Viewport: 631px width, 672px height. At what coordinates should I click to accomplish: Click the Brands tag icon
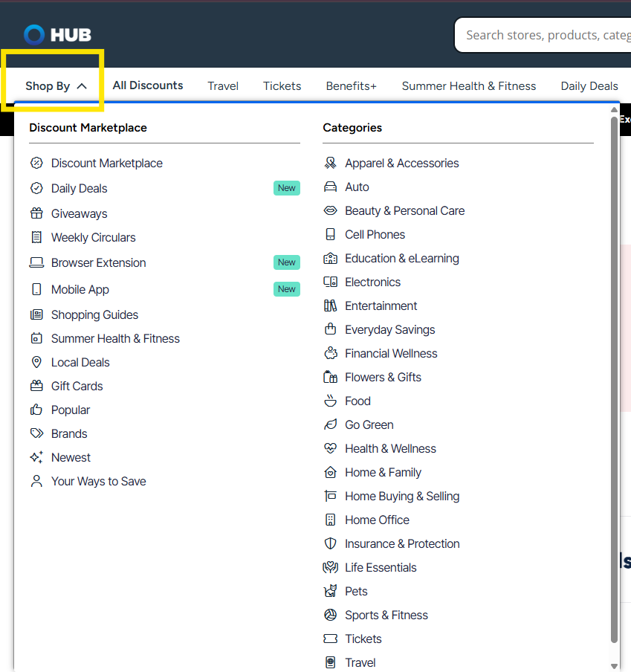coord(37,433)
